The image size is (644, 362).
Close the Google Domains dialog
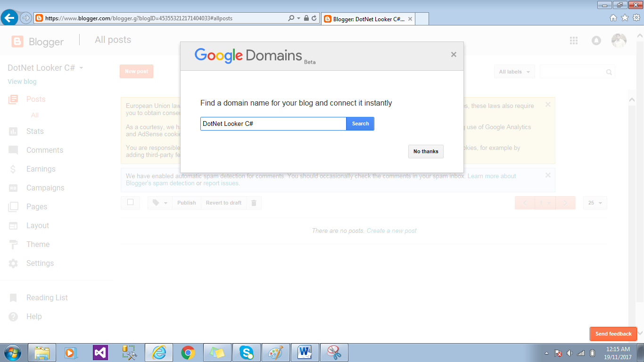pyautogui.click(x=454, y=55)
